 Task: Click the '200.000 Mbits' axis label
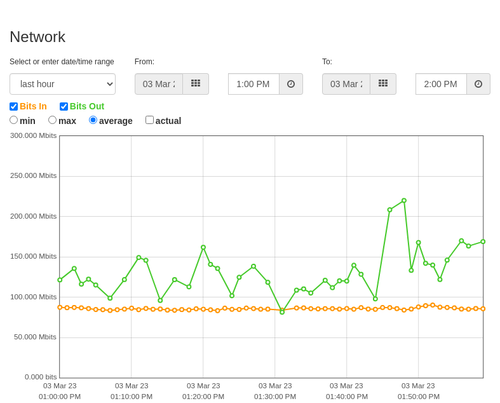pos(33,216)
